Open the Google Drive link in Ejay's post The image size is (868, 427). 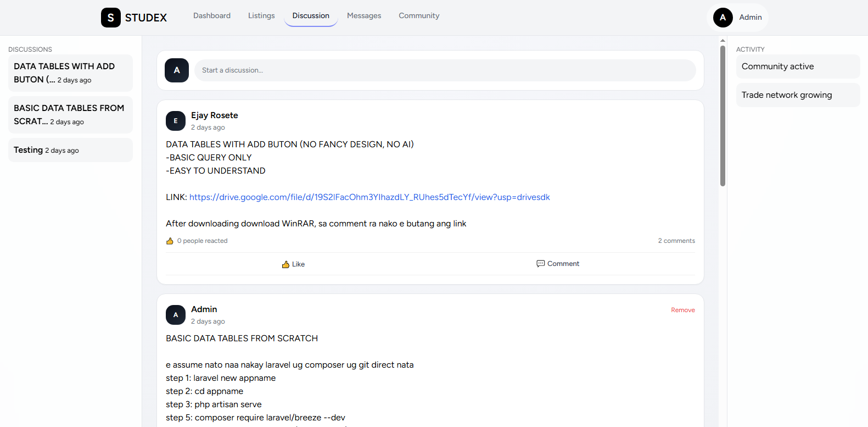point(369,197)
